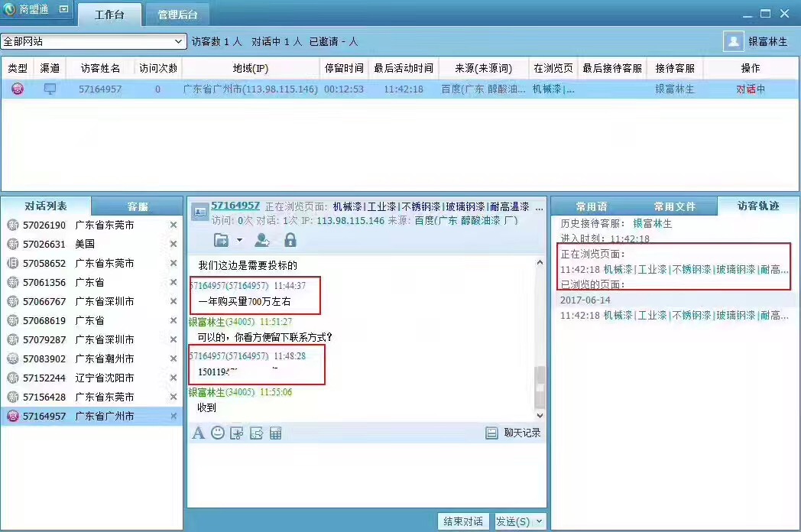Select the screen capture tool icon

pos(235,433)
